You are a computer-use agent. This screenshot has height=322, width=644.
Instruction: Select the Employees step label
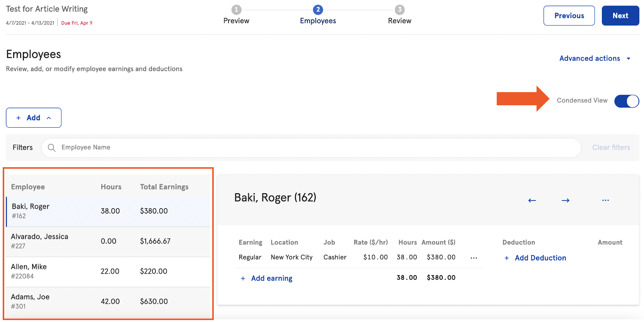click(318, 21)
